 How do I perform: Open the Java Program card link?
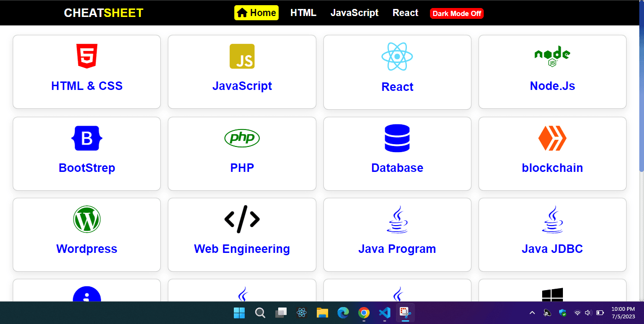397,249
